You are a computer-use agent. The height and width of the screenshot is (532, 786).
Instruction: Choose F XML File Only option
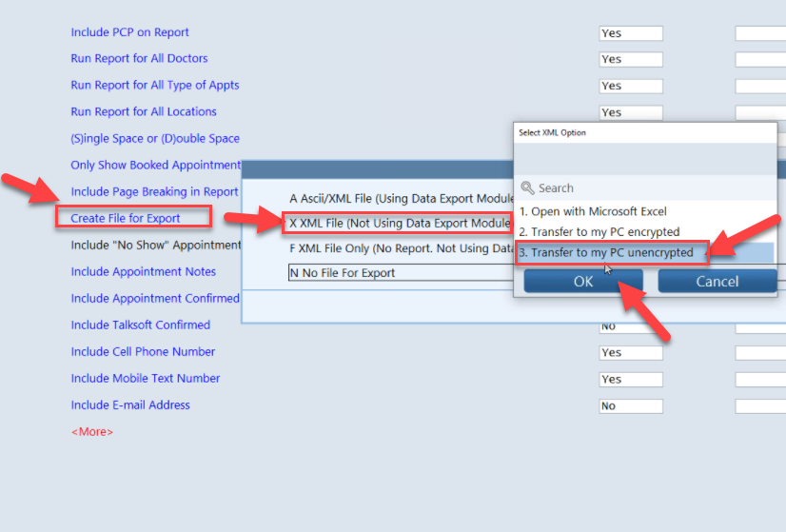pos(402,248)
